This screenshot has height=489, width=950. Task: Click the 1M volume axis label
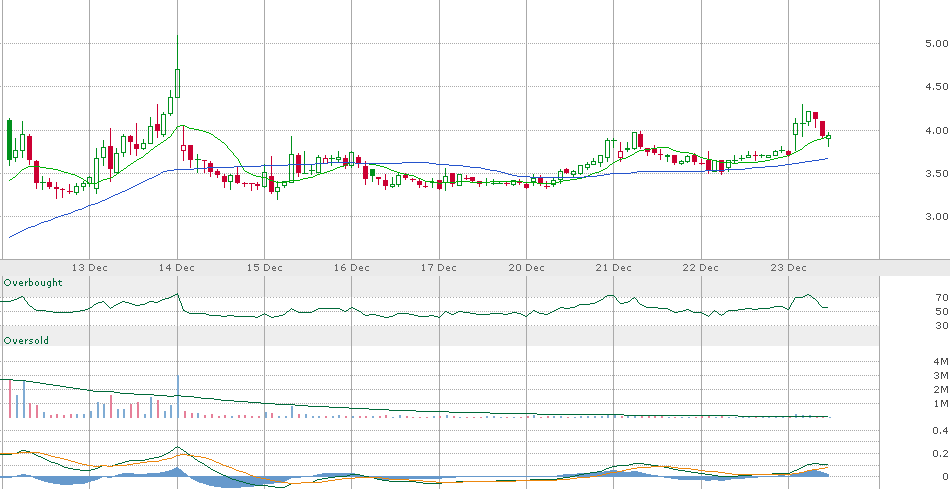(x=941, y=404)
